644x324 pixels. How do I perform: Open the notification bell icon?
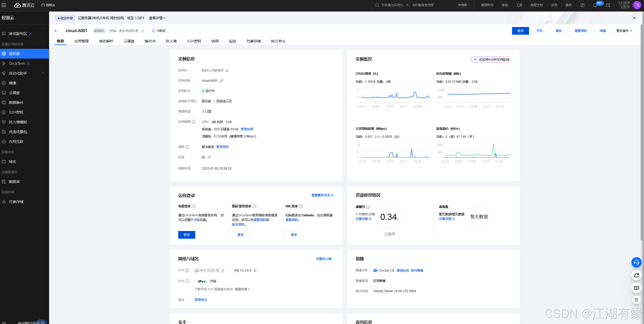pos(595,5)
